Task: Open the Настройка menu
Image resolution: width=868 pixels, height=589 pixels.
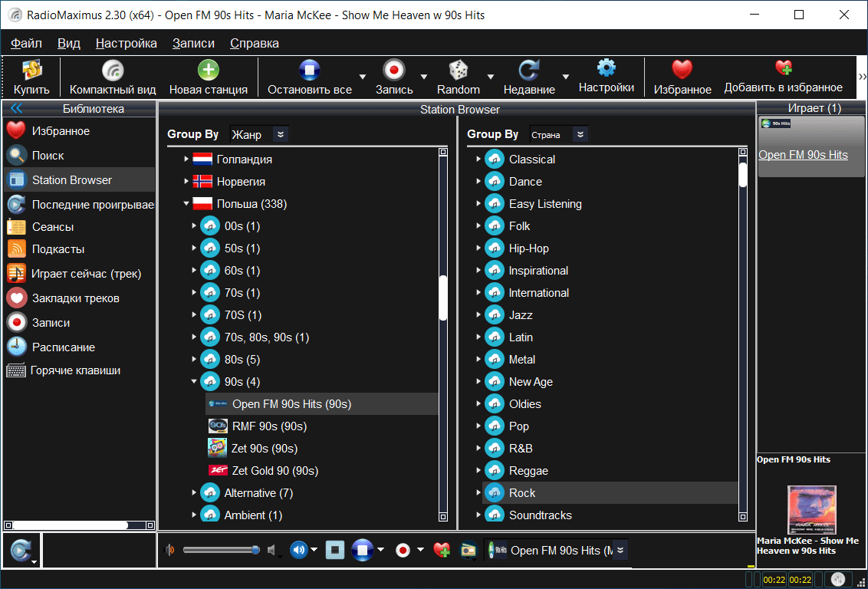Action: [x=127, y=43]
